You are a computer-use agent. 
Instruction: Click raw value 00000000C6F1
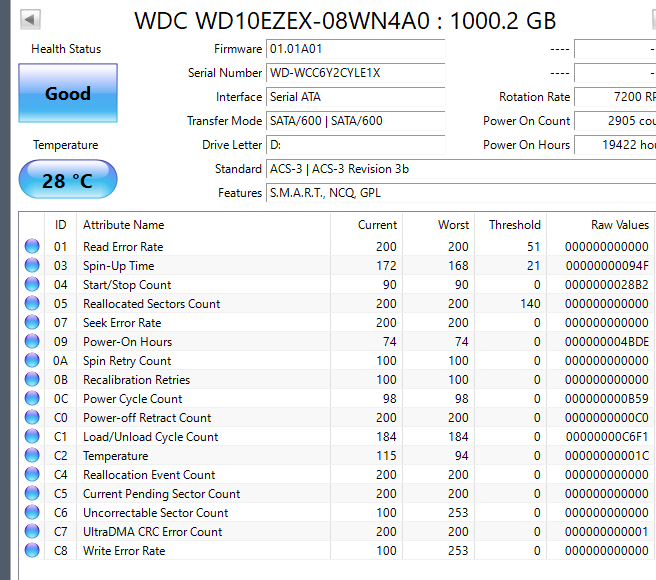tap(607, 437)
